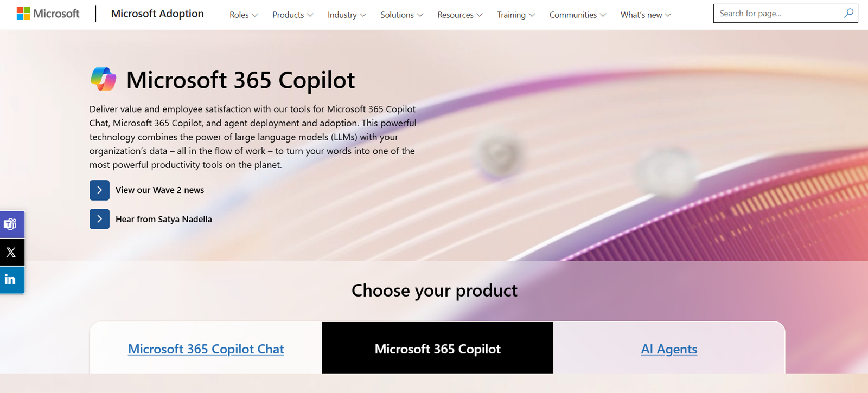Click the Microsoft logo icon
The width and height of the screenshot is (868, 393).
tap(23, 14)
